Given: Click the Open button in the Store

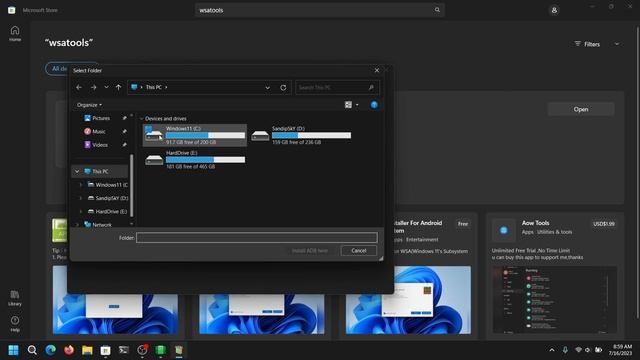Looking at the screenshot, I should pyautogui.click(x=581, y=109).
